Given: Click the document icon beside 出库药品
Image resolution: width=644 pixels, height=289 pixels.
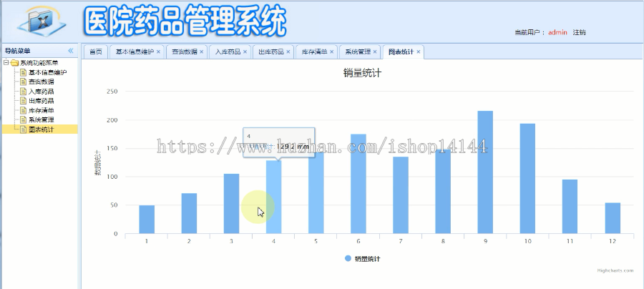Looking at the screenshot, I should pos(24,101).
